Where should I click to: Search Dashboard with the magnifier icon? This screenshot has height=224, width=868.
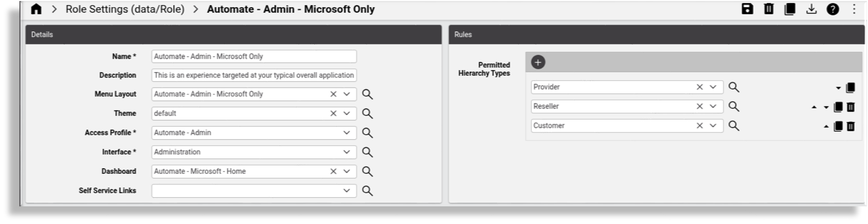coord(368,171)
